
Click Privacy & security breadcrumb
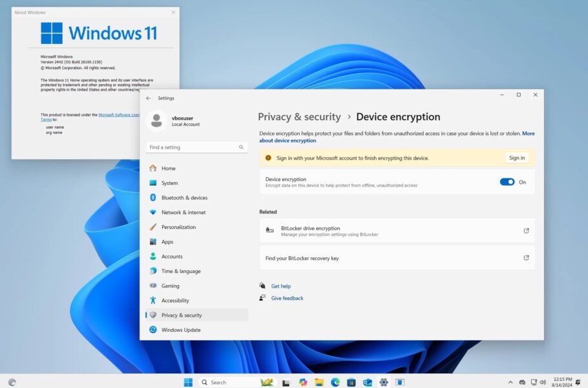click(x=299, y=117)
